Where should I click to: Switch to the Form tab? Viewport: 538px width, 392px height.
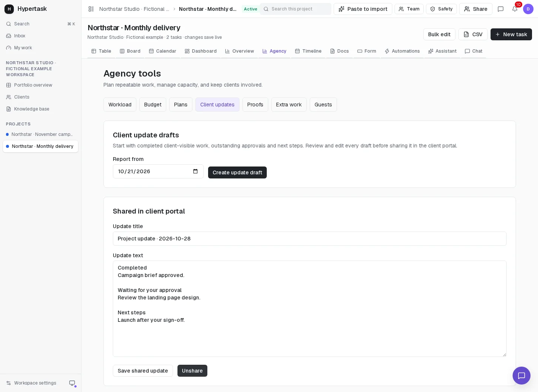pos(367,51)
